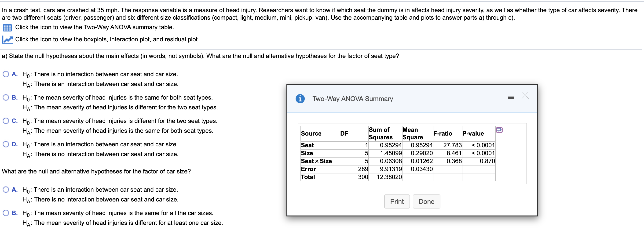Screen dimensions: 644x230
Task: Click the interaction F-ratio 0.368
Action: pyautogui.click(x=454, y=161)
